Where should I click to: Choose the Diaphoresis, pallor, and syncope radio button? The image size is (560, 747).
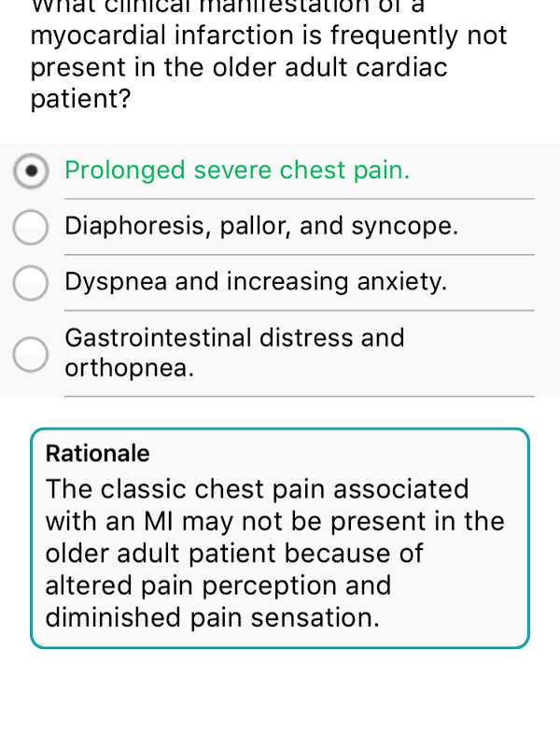click(x=32, y=227)
